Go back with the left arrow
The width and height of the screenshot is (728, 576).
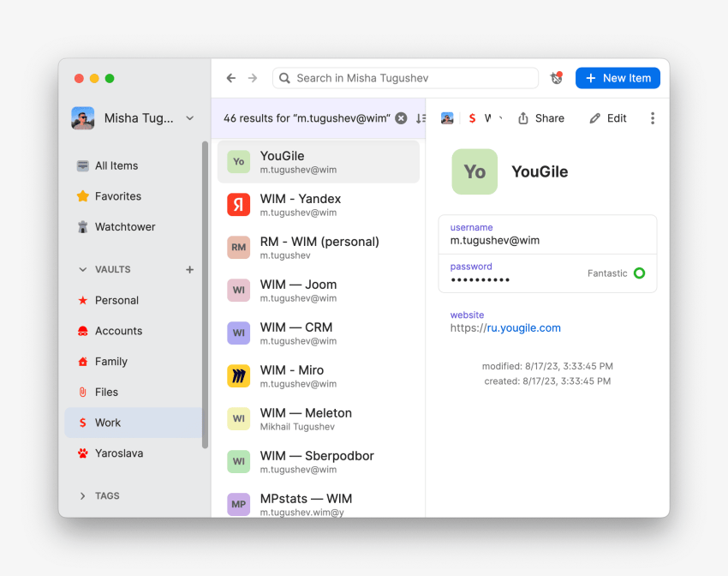click(230, 78)
